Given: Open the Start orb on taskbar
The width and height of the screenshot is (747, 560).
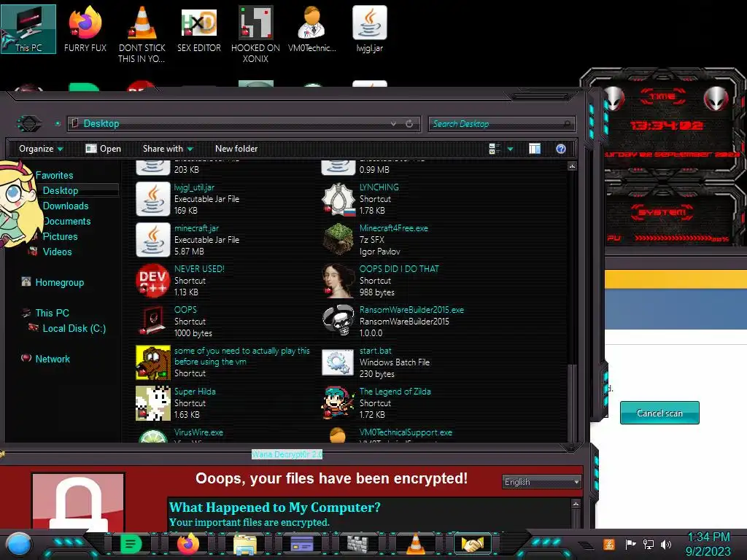Looking at the screenshot, I should pyautogui.click(x=19, y=544).
